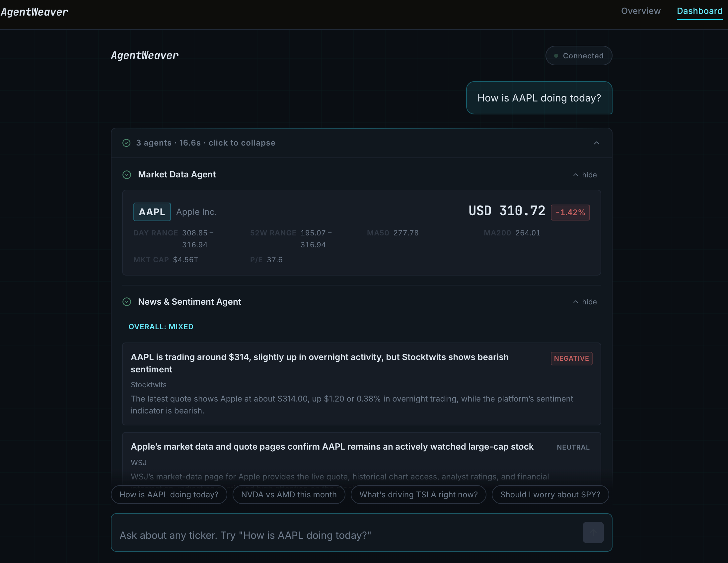Image resolution: width=728 pixels, height=563 pixels.
Task: Choose the 'How is AAPL doing today?' suggestion chip
Action: 169,495
